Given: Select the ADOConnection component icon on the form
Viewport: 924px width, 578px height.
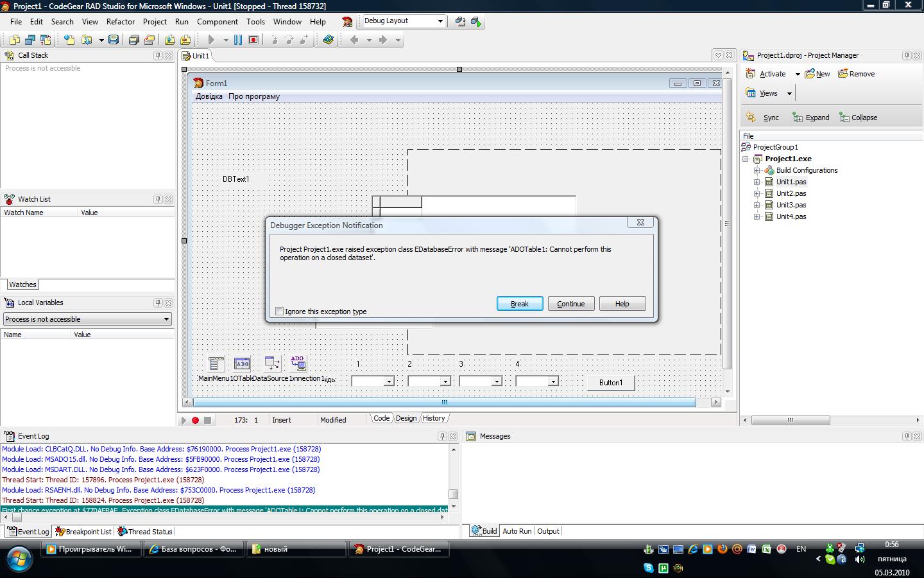Looking at the screenshot, I should 298,363.
